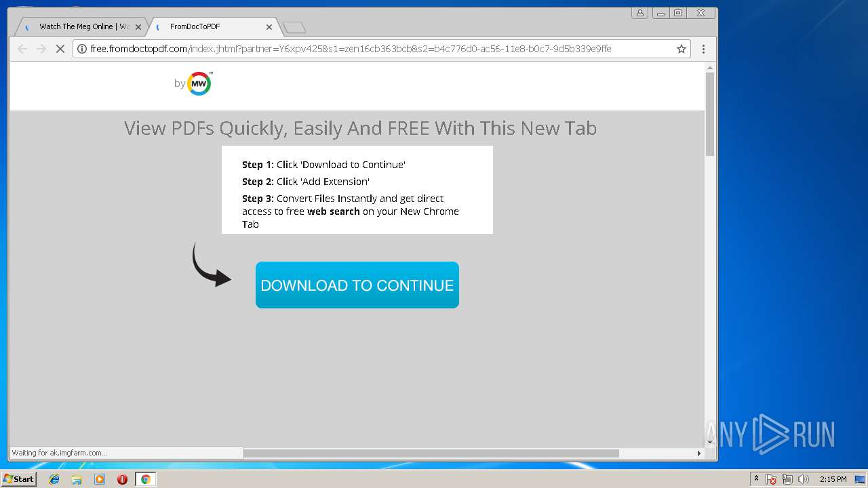Click the page headline View PDFs Quickly
The image size is (868, 488).
360,128
